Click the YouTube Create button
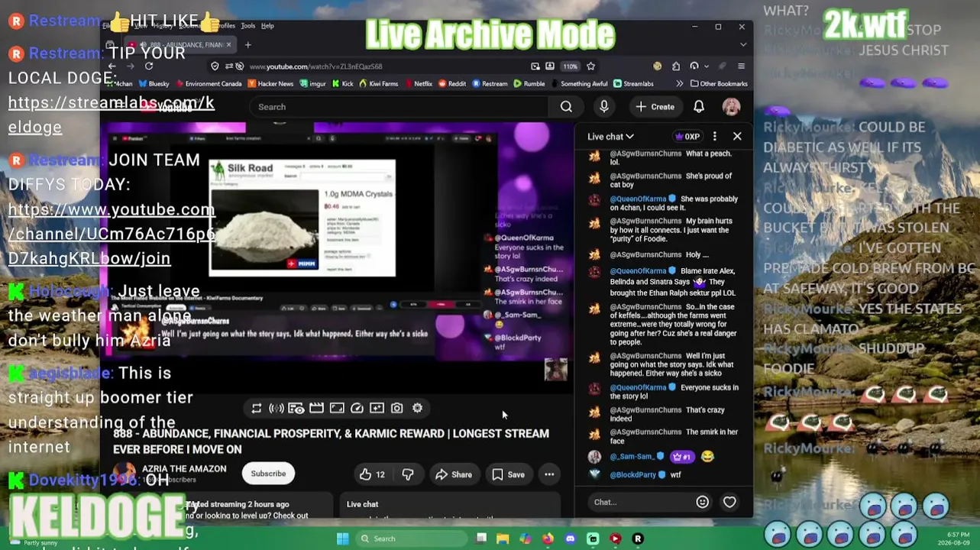980x550 pixels. (x=655, y=107)
